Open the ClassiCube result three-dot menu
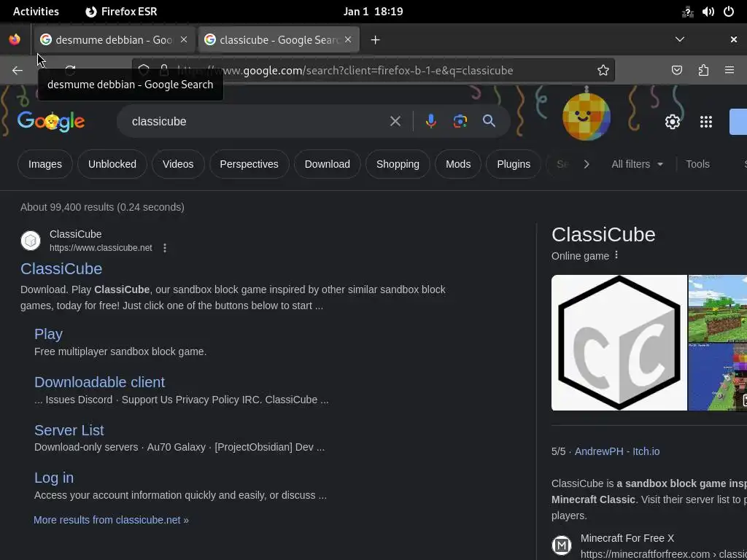This screenshot has width=747, height=560. pyautogui.click(x=165, y=248)
